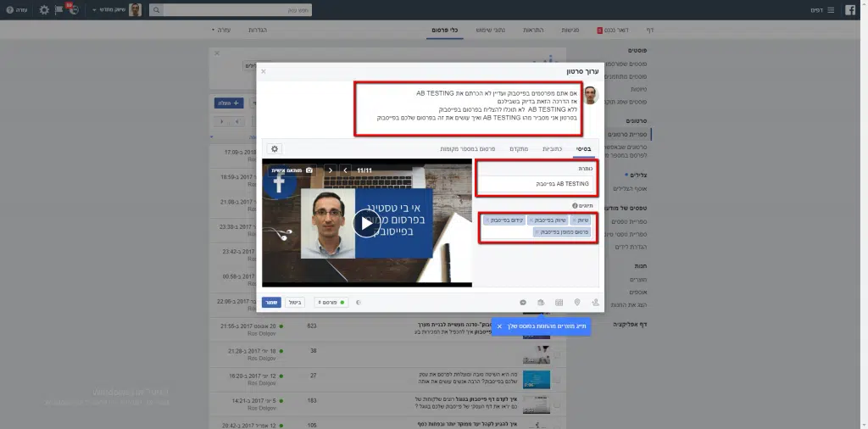868x429 pixels.
Task: Open the התראות page tab
Action: [x=534, y=30]
